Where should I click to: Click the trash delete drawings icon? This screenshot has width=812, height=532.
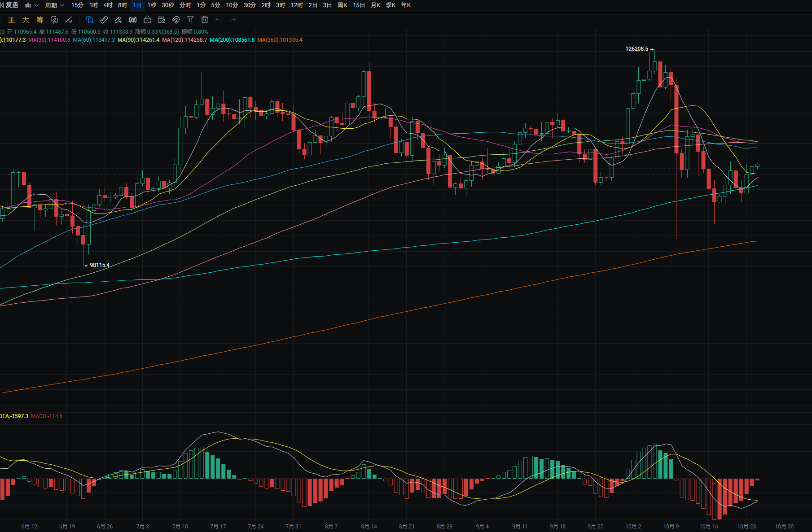point(205,20)
